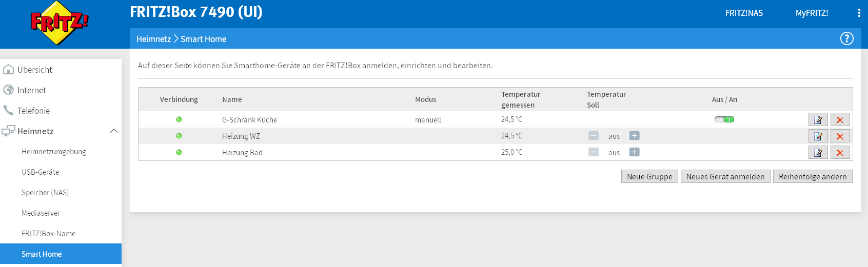Open the three-dot options menu

point(859,13)
